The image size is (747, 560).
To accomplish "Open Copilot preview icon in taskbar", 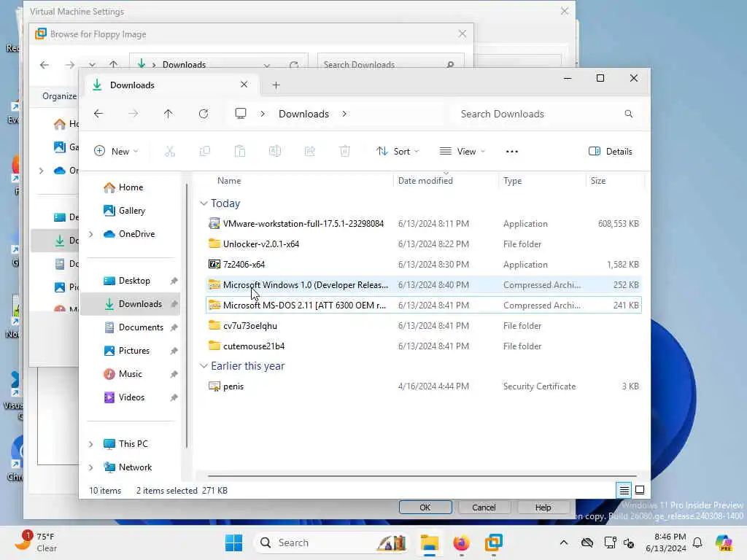I will click(724, 542).
